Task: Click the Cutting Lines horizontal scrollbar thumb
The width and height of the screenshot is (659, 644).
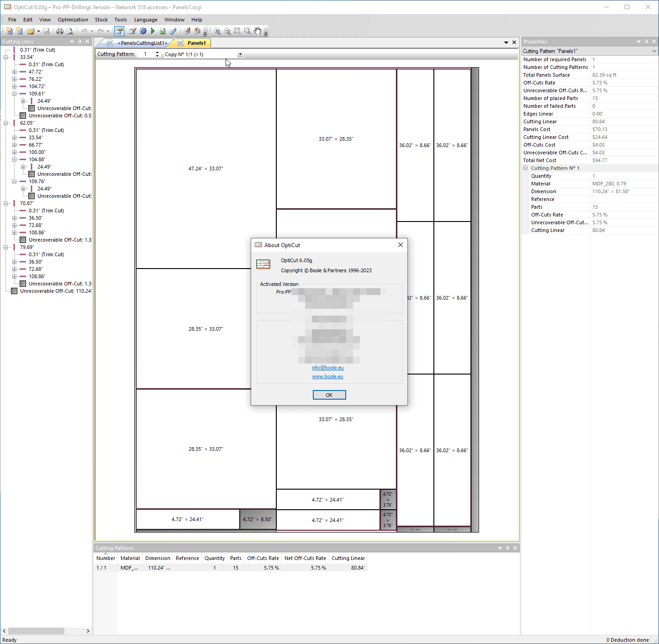Action: tap(36, 631)
